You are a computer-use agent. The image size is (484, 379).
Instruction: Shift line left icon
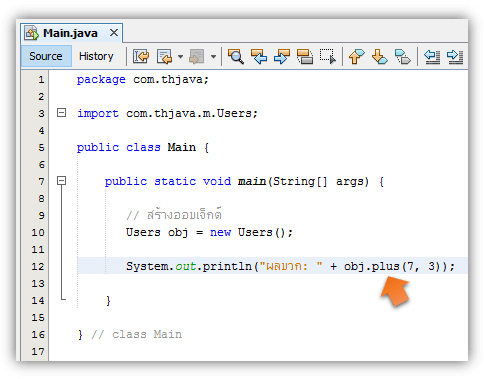432,56
